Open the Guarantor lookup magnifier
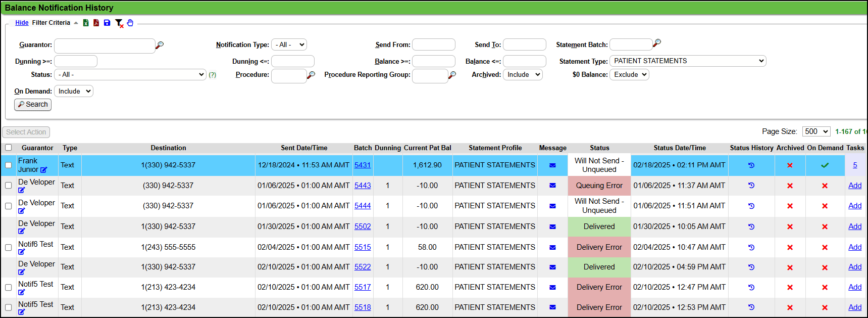Screen dimensions: 868x318 (160, 45)
